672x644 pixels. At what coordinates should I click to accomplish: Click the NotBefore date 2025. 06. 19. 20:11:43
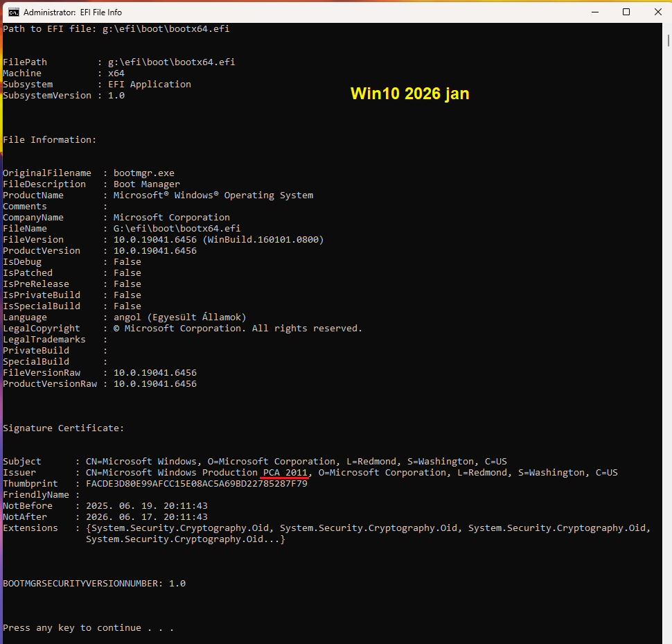[147, 506]
